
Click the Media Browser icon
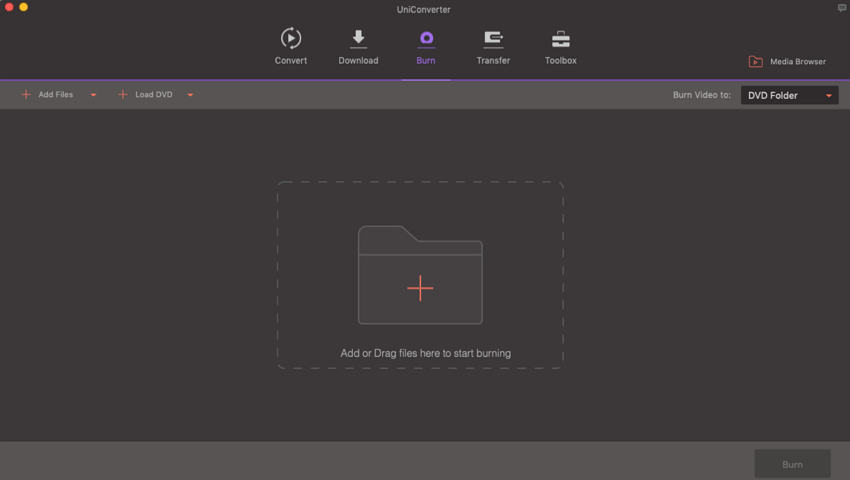[x=756, y=61]
